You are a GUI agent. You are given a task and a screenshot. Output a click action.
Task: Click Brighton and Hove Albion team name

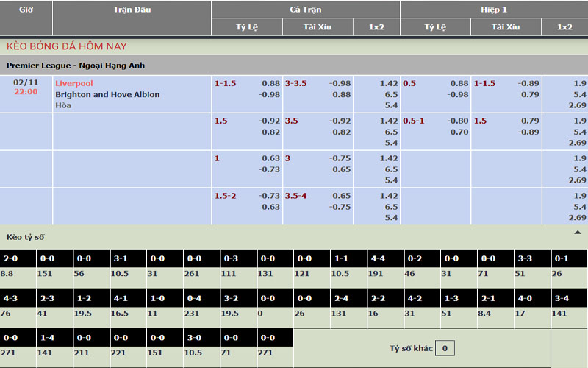tap(107, 94)
